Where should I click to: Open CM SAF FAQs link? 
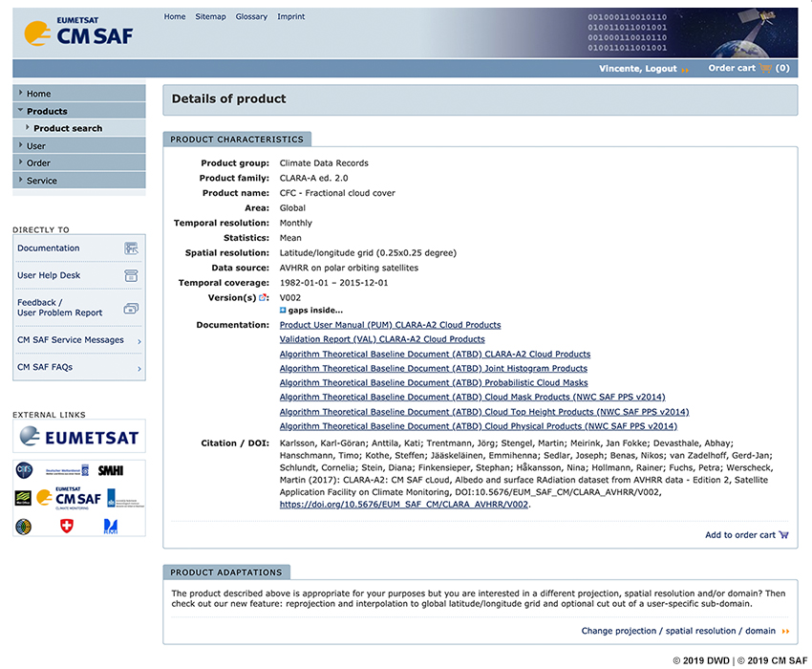[x=45, y=367]
